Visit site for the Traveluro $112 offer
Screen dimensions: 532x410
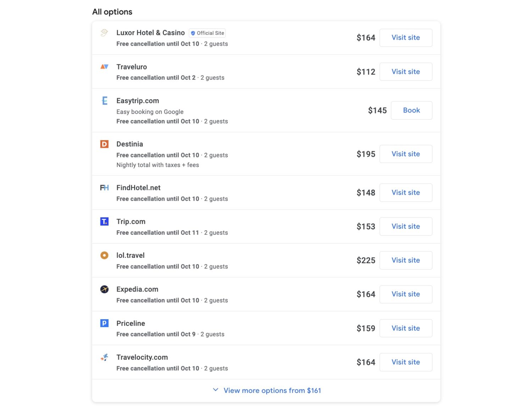point(405,72)
